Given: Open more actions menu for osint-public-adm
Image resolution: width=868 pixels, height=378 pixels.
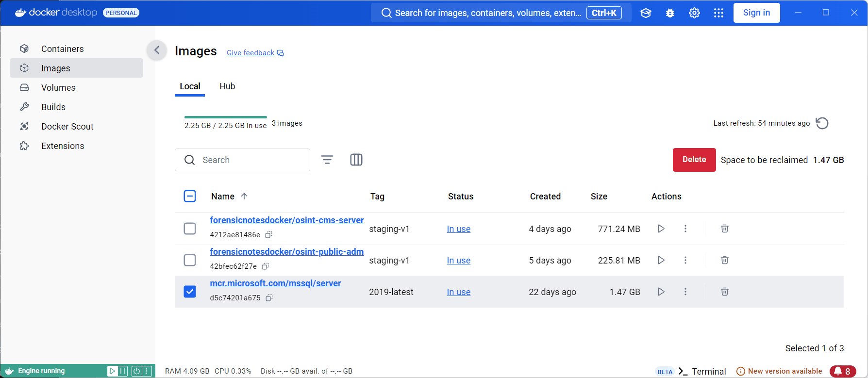Looking at the screenshot, I should coord(685,260).
